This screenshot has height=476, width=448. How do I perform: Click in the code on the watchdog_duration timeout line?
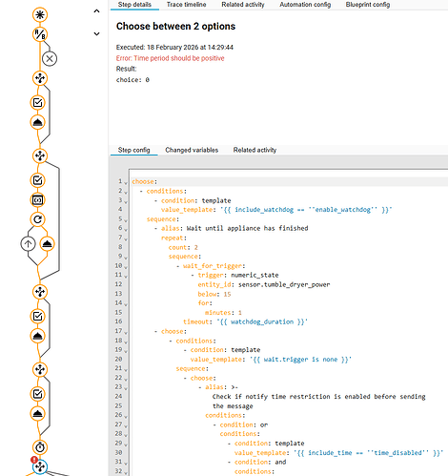pos(245,321)
